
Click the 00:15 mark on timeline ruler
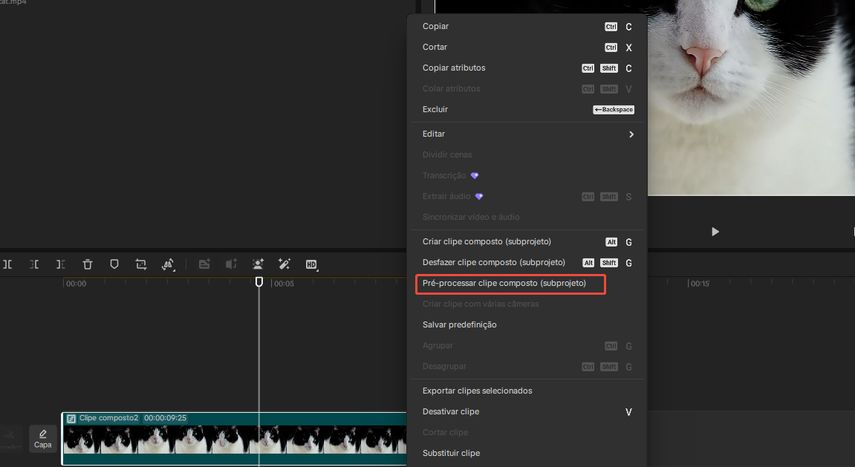pos(700,284)
